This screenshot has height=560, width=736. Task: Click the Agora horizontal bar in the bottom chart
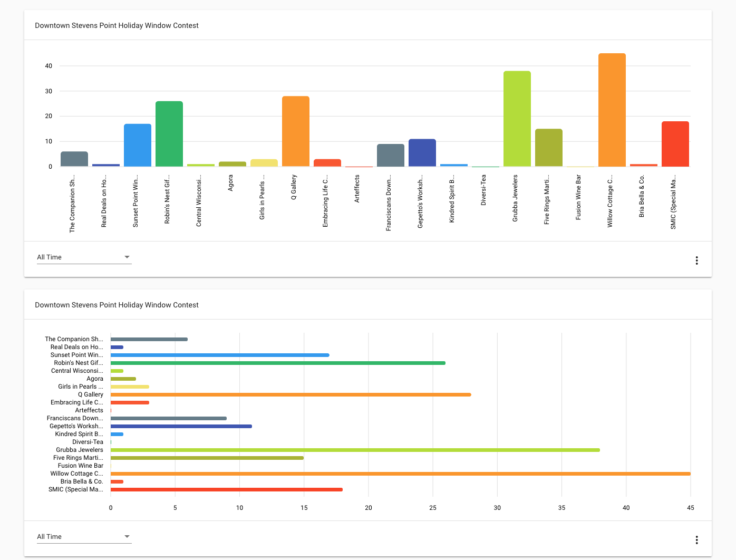pyautogui.click(x=123, y=379)
